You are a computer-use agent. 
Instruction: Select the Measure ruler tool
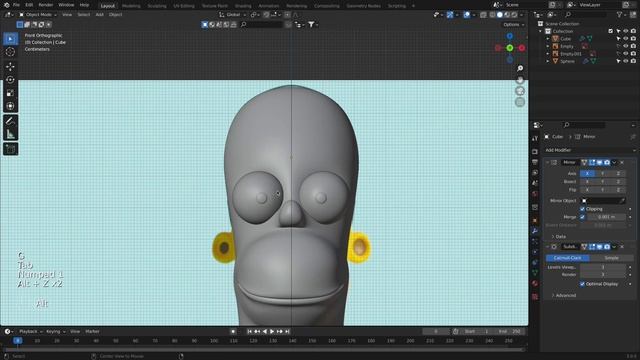10,134
